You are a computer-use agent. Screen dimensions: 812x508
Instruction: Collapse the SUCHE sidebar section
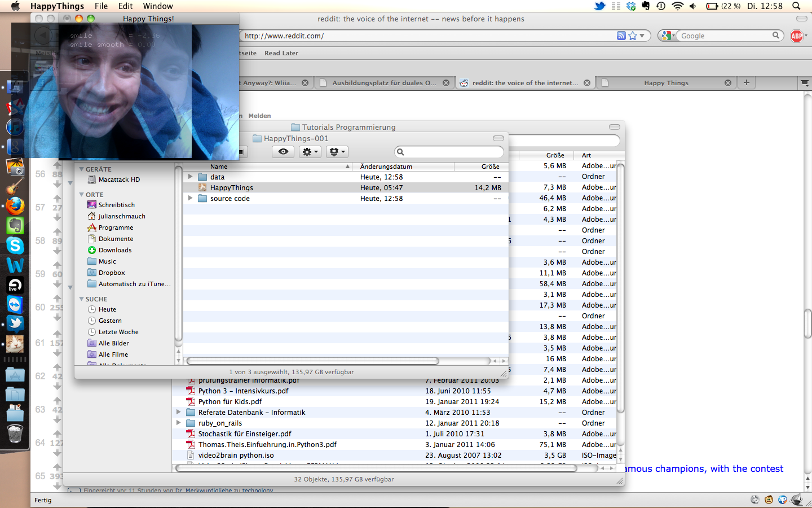pyautogui.click(x=82, y=299)
